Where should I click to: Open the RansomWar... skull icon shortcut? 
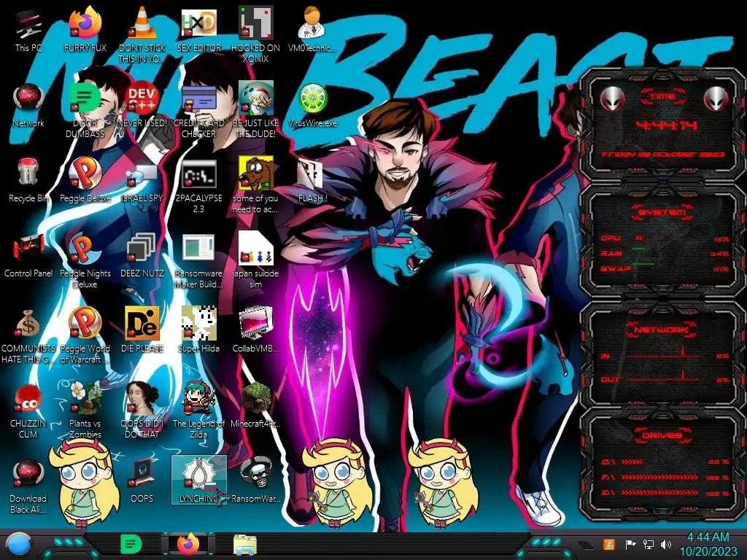point(255,481)
